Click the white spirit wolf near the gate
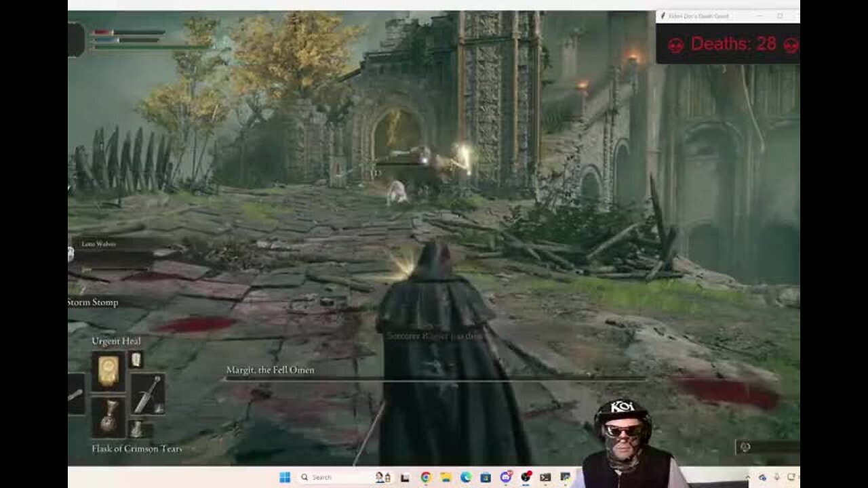 tap(397, 192)
